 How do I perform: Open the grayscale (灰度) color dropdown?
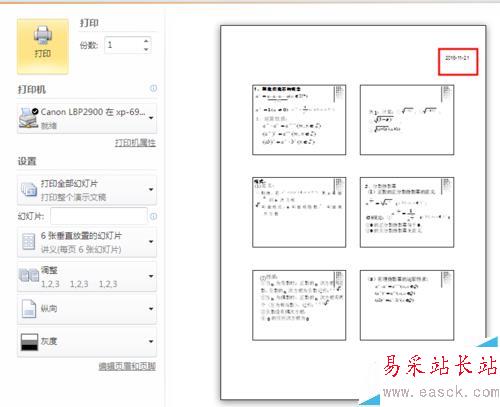tap(87, 341)
